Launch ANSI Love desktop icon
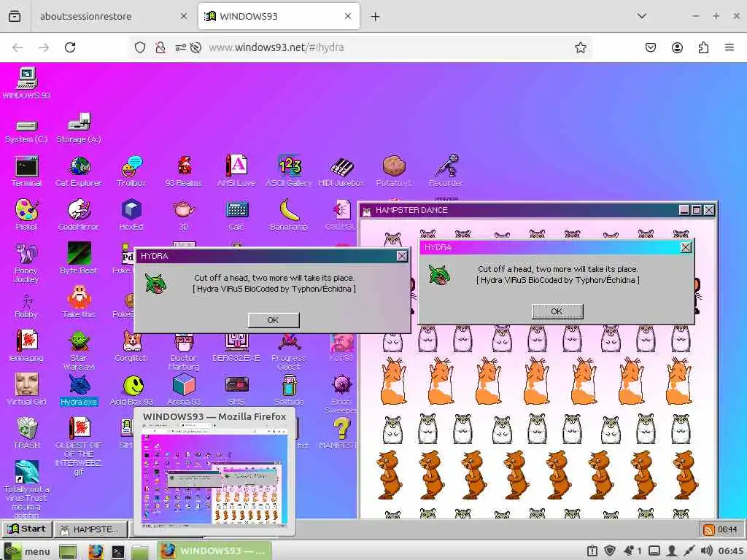747x560 pixels. [236, 171]
